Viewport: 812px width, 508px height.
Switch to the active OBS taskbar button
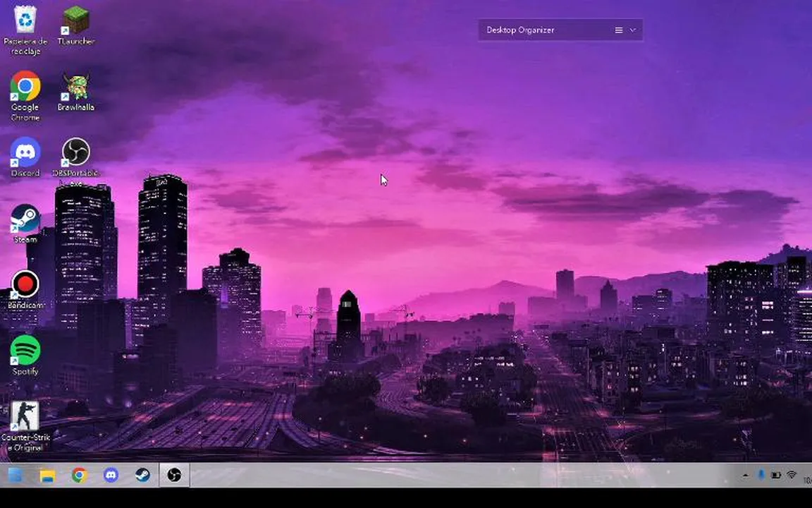[x=175, y=475]
